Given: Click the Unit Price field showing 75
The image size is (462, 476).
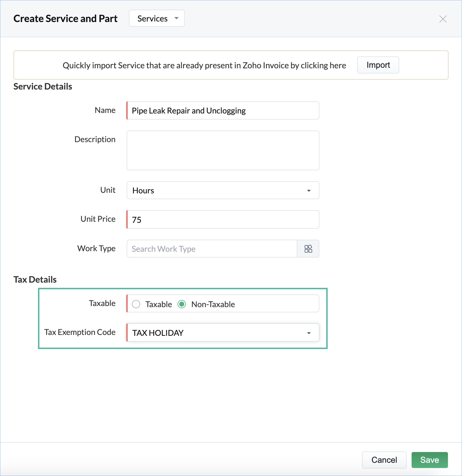Looking at the screenshot, I should pos(223,220).
